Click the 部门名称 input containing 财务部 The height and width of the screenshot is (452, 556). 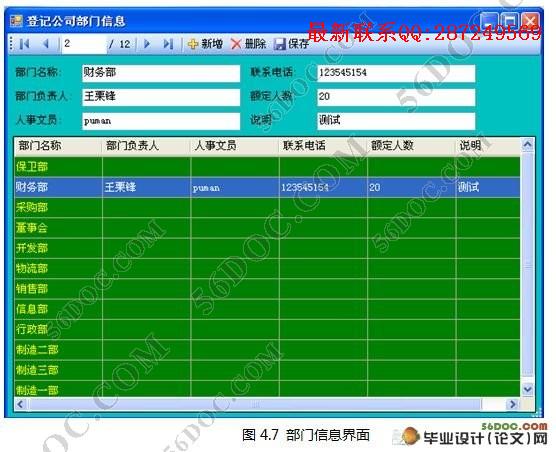tap(161, 73)
